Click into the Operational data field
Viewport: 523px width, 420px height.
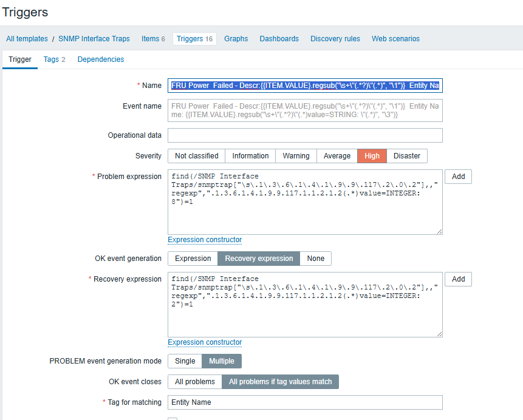305,135
